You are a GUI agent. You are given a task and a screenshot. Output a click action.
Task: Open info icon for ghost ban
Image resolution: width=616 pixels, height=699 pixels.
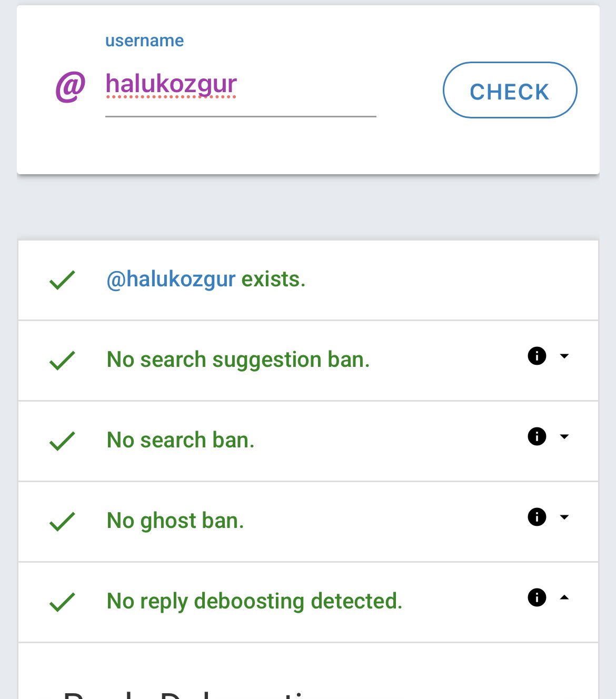536,517
